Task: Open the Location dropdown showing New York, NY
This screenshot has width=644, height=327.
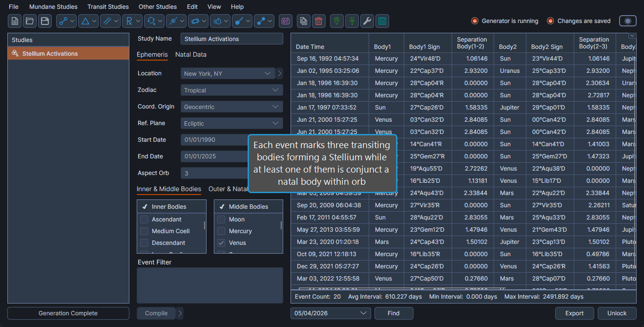Action: click(227, 73)
